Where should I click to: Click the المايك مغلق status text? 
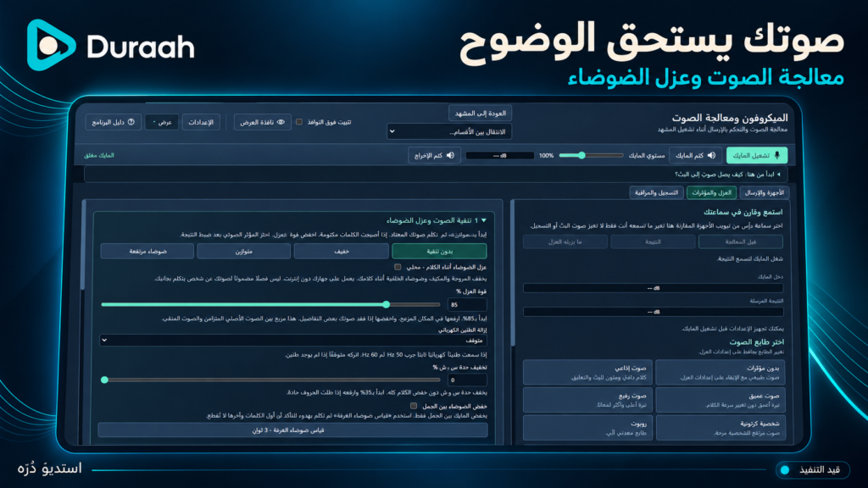(99, 156)
